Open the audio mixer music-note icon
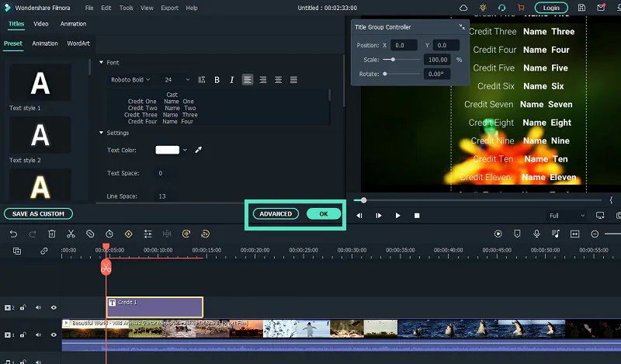This screenshot has height=364, width=621. (x=556, y=234)
